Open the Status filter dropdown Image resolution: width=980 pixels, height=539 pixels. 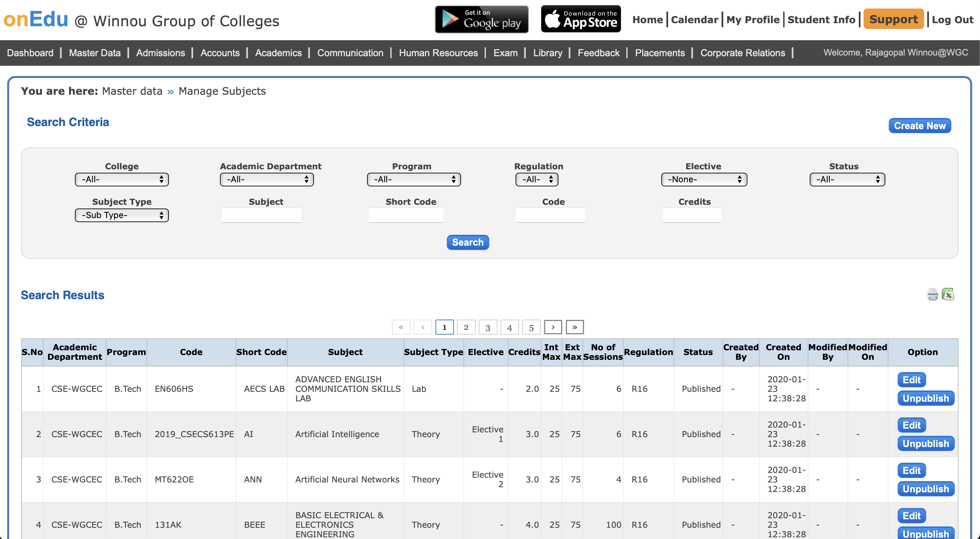[847, 179]
